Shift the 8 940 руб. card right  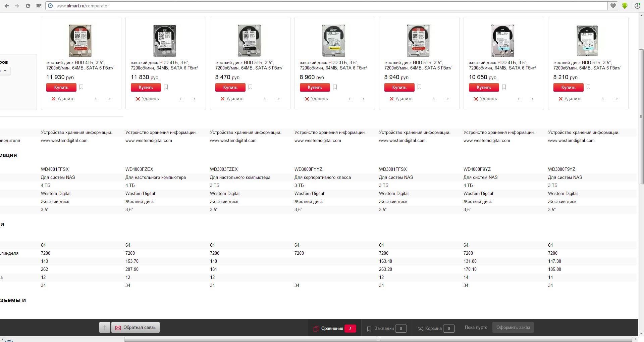point(447,99)
